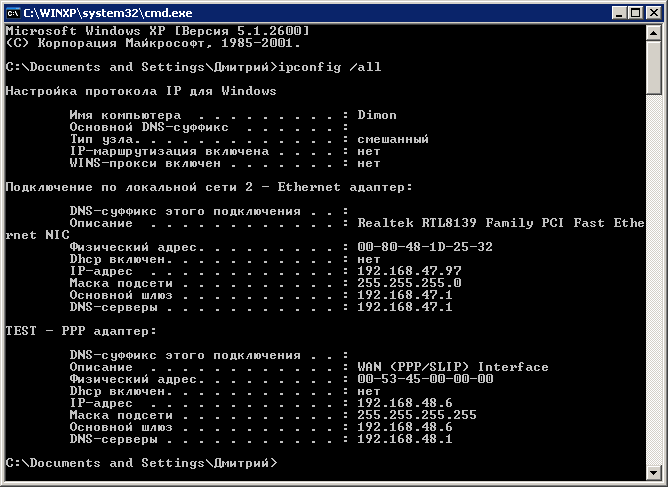Click the physical address 00-80-48-1D-25-32

424,247
